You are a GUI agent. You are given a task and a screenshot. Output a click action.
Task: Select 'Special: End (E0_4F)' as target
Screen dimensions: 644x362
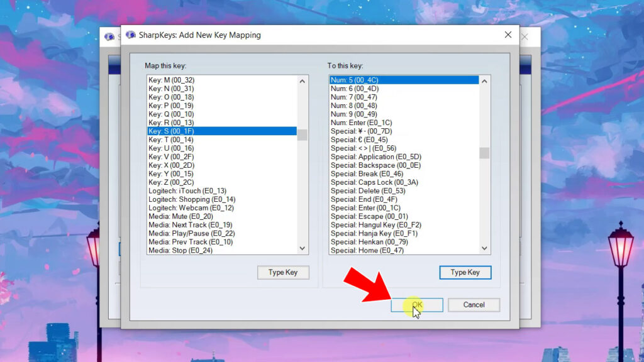tap(404, 199)
